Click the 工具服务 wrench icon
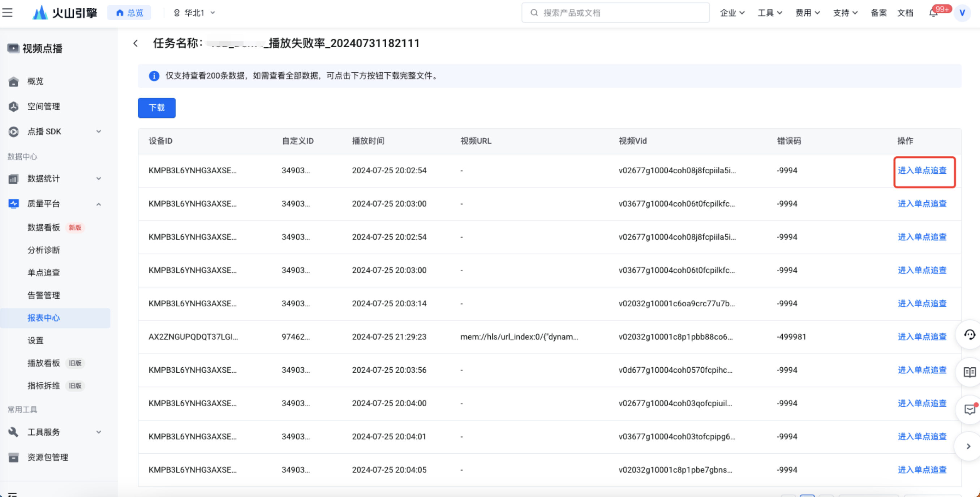This screenshot has width=980, height=497. coord(14,432)
